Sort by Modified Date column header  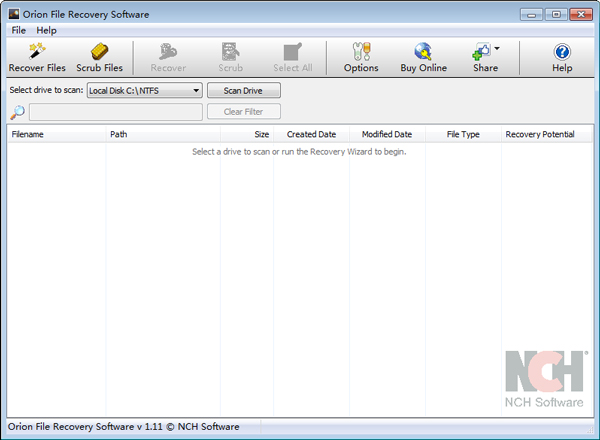coord(387,134)
